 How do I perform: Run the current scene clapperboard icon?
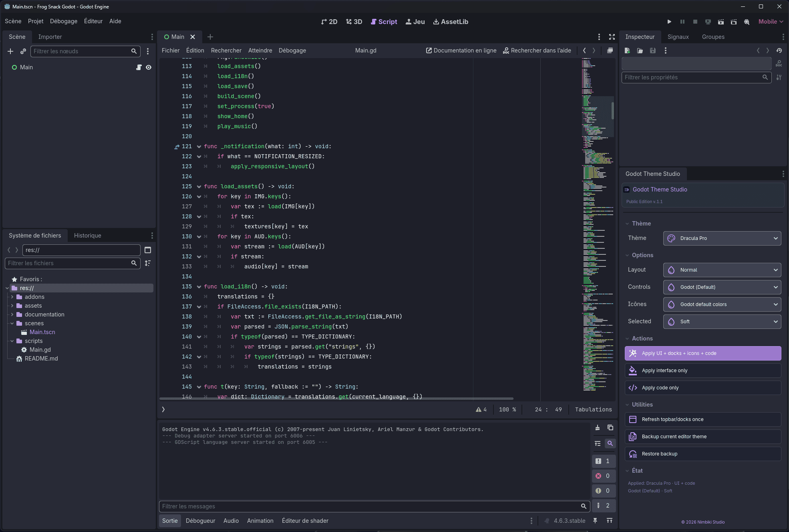tap(721, 22)
